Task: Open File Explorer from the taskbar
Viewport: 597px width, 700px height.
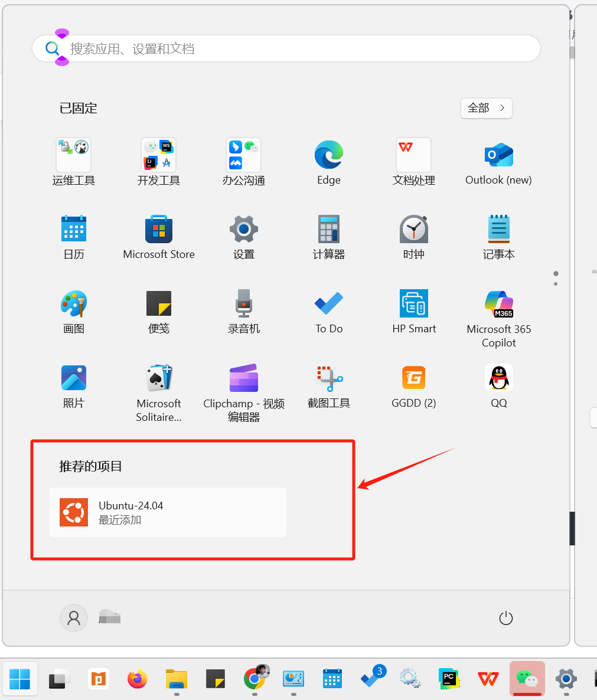Action: point(177,679)
